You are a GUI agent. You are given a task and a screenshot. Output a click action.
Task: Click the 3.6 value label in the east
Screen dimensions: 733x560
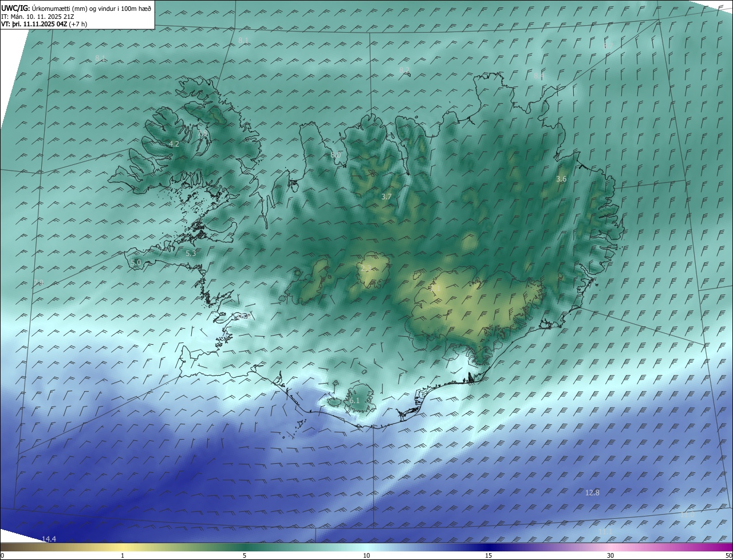click(561, 179)
